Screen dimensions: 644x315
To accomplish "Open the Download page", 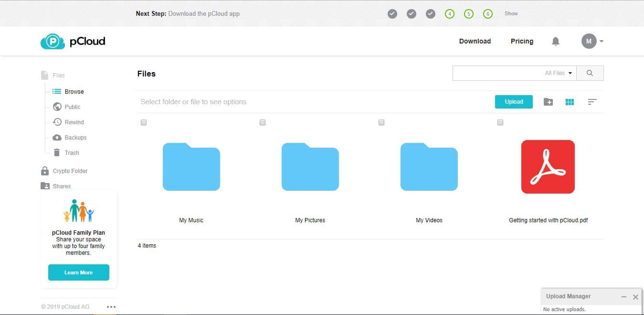I will click(475, 41).
